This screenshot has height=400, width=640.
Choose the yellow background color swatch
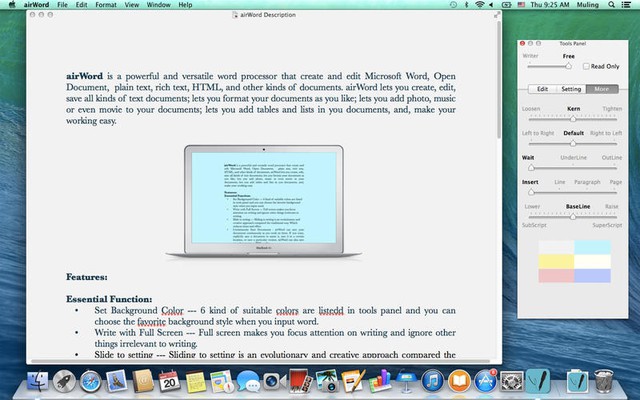pyautogui.click(x=553, y=262)
